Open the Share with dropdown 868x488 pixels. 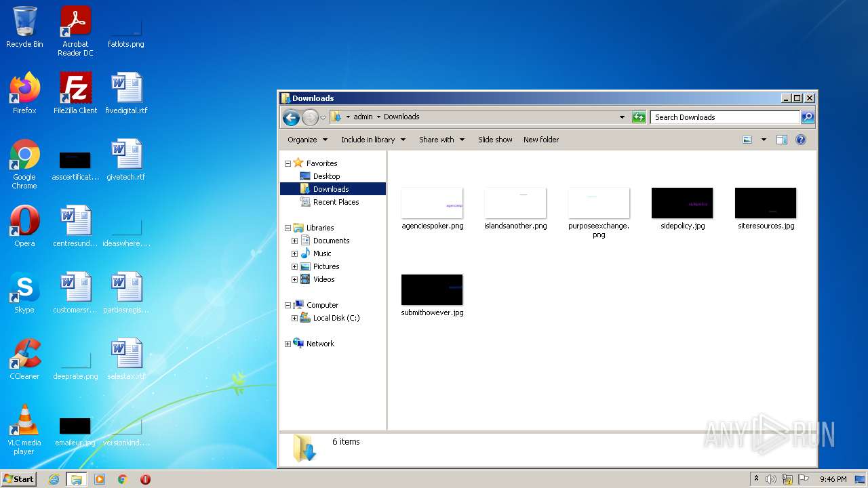pos(441,140)
